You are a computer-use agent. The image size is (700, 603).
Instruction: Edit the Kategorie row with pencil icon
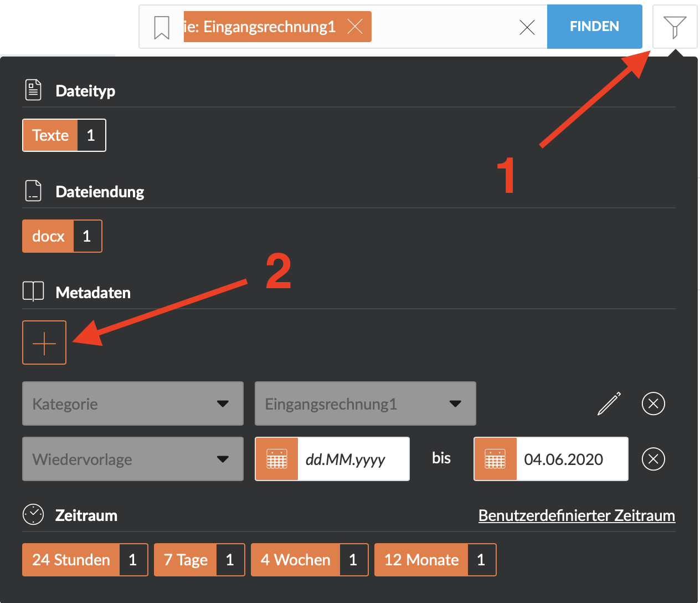point(609,403)
